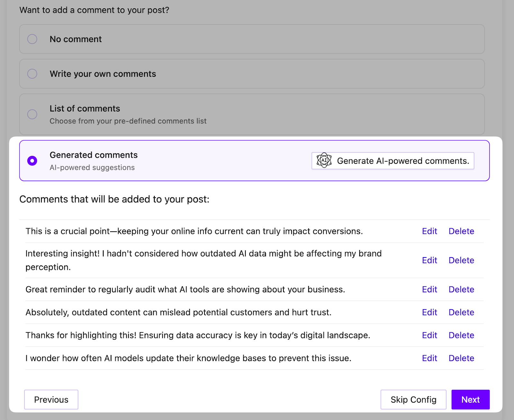Delete the comment about misleading potential customers

[x=461, y=312]
